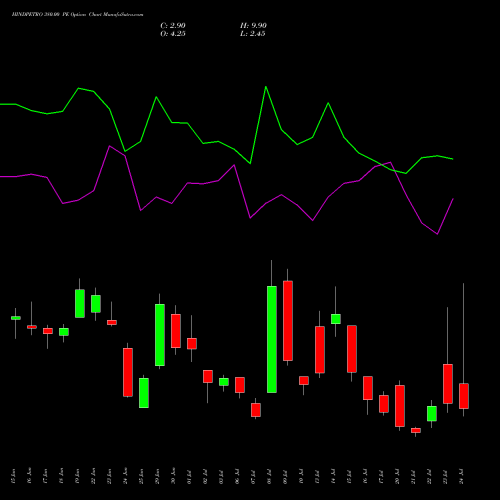Select the tall green candle above 08 Jul
This screenshot has width=500, height=500.
click(x=272, y=339)
